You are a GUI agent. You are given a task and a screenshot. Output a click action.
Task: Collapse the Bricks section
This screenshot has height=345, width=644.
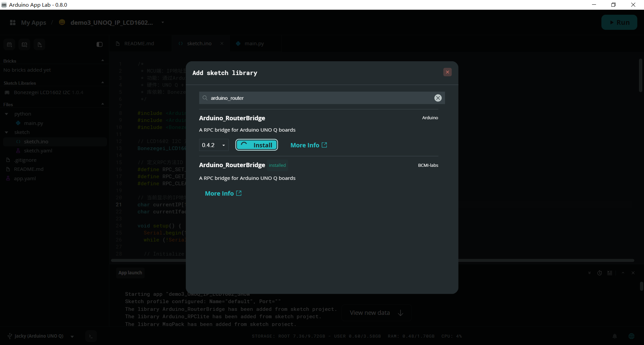pos(103,61)
